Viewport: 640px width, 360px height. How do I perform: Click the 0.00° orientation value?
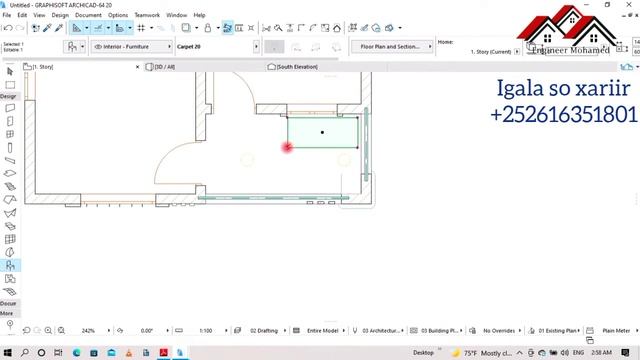tap(147, 330)
